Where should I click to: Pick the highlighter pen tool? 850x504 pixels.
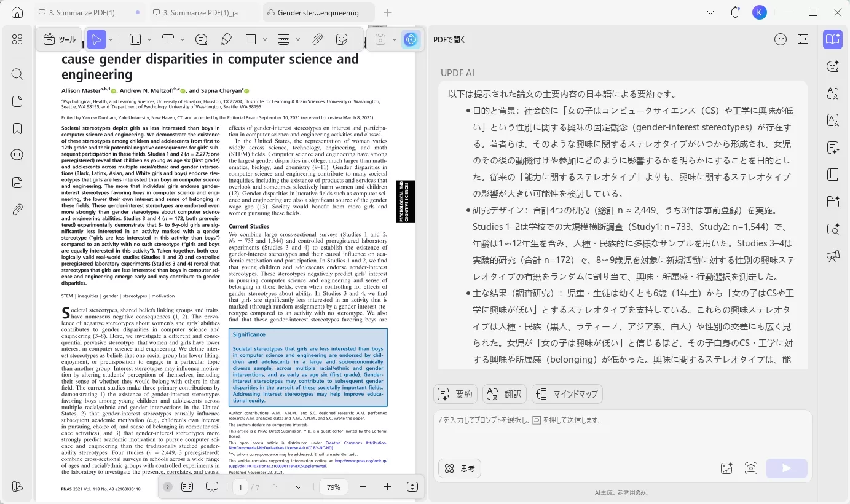[x=226, y=39]
